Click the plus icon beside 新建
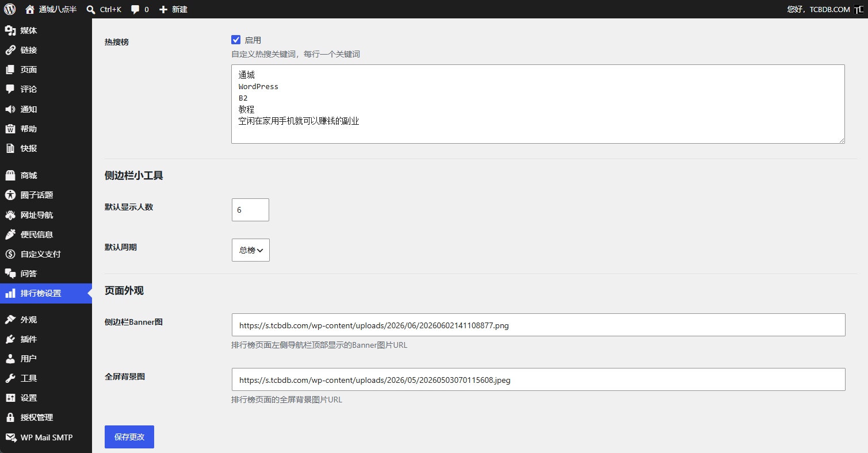This screenshot has height=453, width=868. click(163, 9)
